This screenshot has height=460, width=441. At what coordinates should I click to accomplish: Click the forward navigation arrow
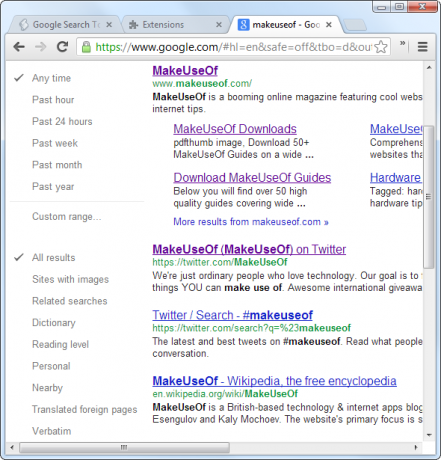click(41, 47)
